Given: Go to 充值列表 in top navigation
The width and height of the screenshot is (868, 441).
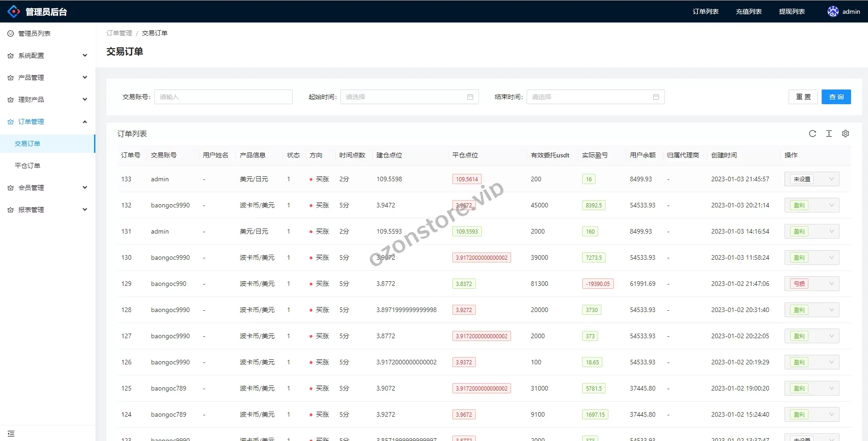Looking at the screenshot, I should [x=748, y=11].
